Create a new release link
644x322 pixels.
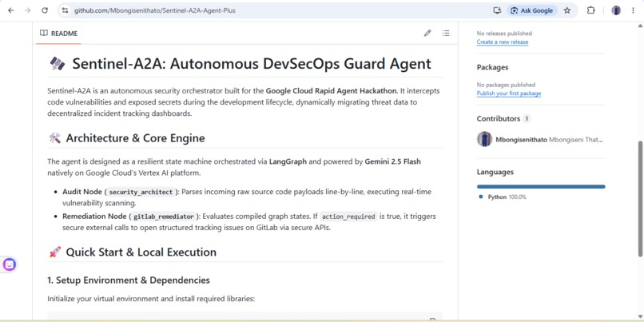[503, 42]
